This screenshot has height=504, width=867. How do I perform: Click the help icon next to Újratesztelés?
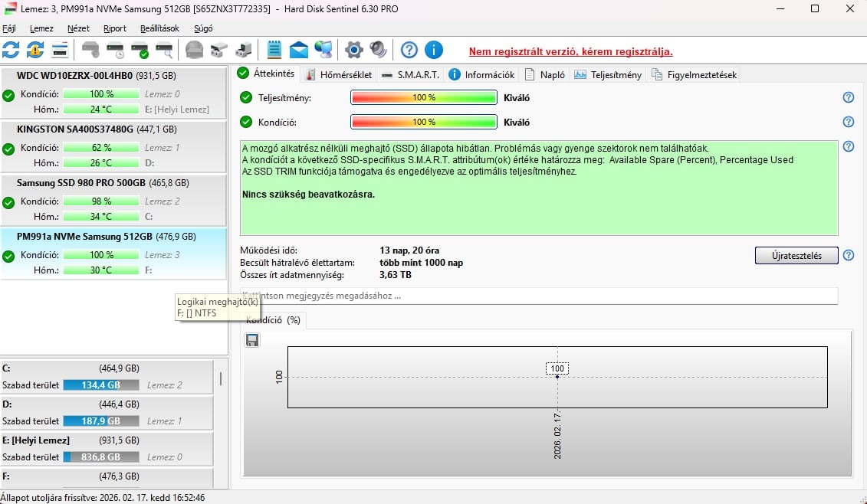pyautogui.click(x=849, y=256)
